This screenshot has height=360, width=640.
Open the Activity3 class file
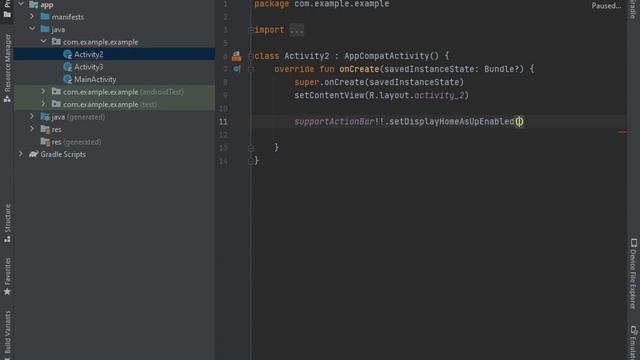click(x=88, y=67)
